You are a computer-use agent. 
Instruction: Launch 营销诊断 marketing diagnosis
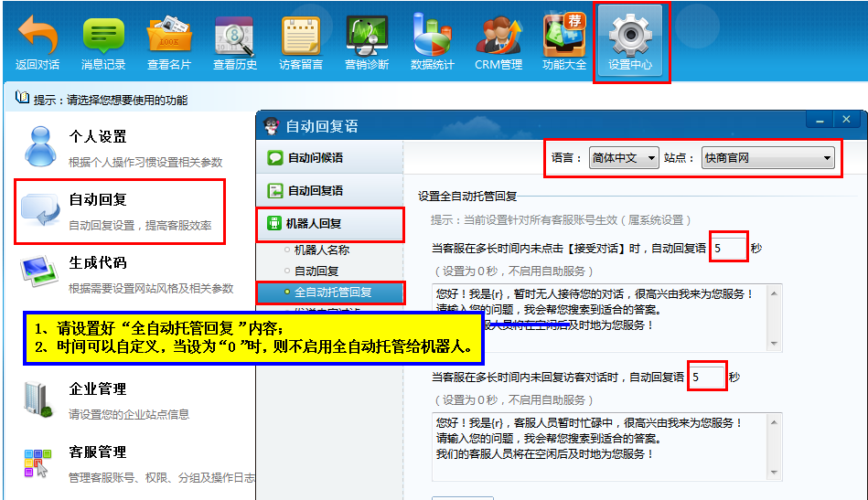[x=367, y=37]
